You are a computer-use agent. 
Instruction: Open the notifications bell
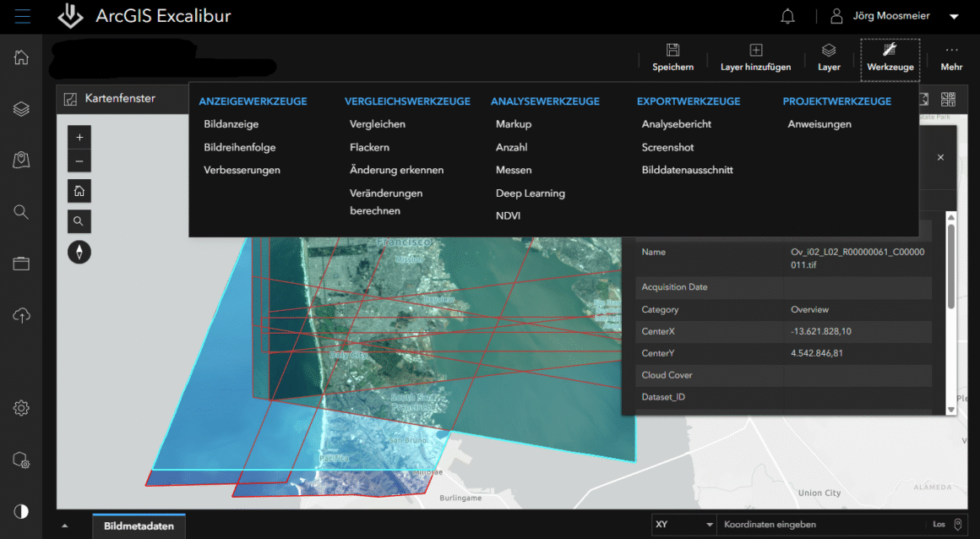tap(787, 16)
